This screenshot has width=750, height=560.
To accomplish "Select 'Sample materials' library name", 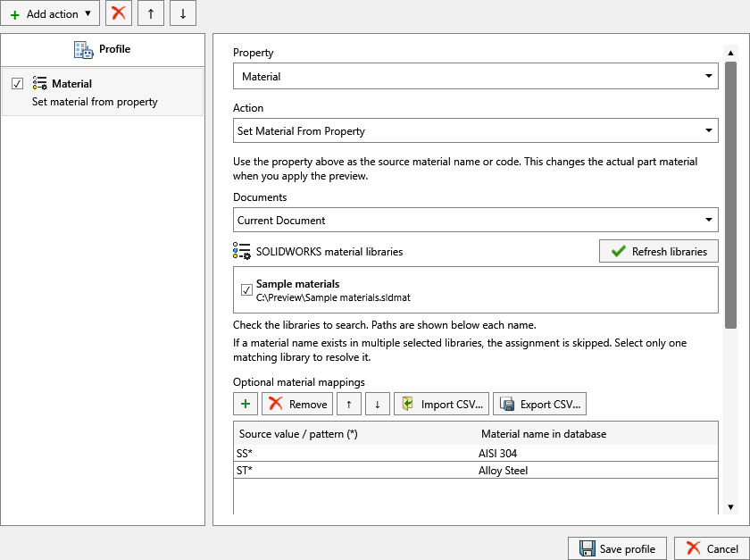I will click(x=297, y=284).
